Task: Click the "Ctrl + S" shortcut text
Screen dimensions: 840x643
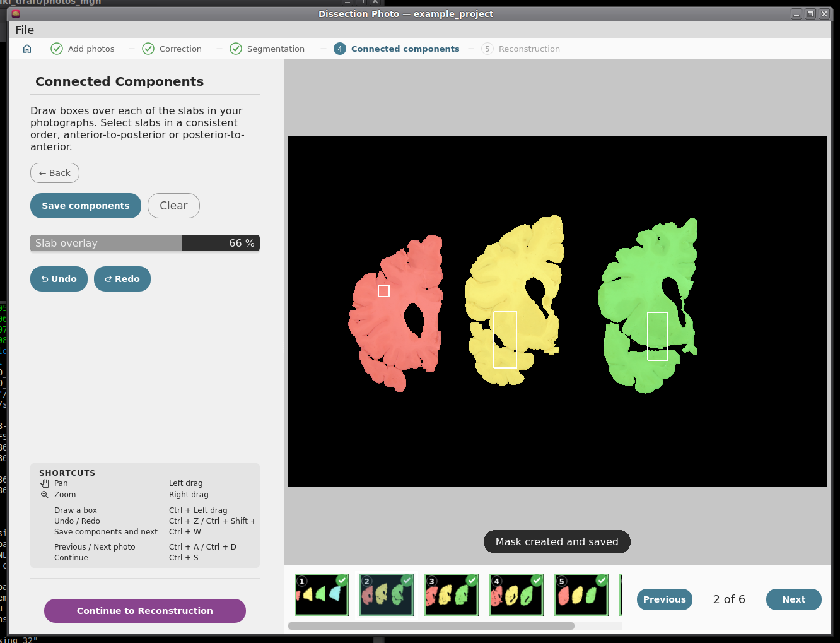Action: click(184, 558)
